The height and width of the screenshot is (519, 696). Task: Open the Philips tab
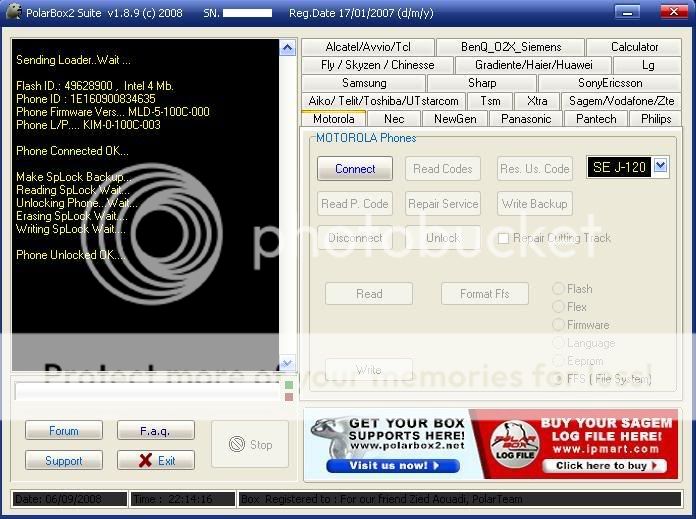click(x=656, y=119)
